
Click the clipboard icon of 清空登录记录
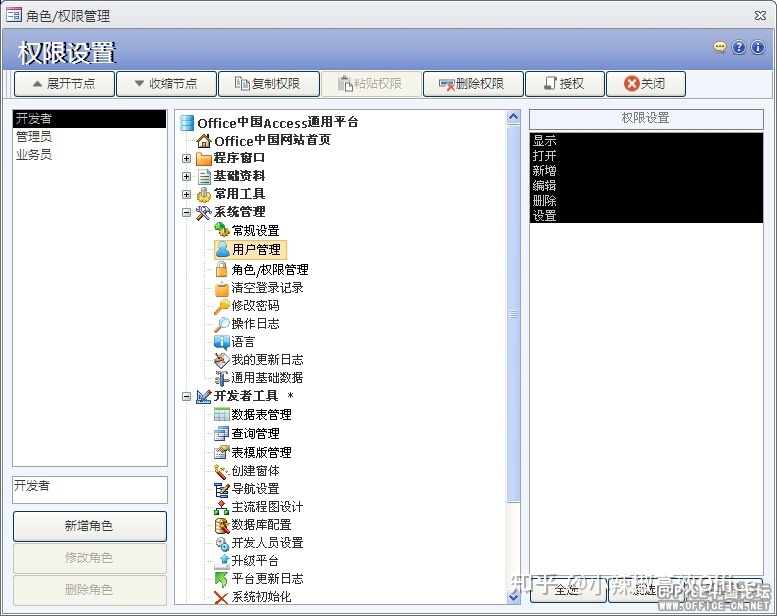click(222, 288)
